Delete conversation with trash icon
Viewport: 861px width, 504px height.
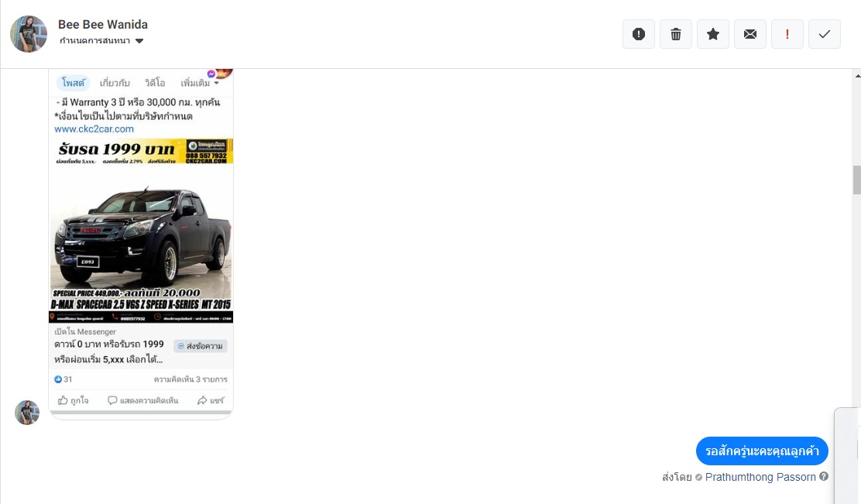click(676, 34)
